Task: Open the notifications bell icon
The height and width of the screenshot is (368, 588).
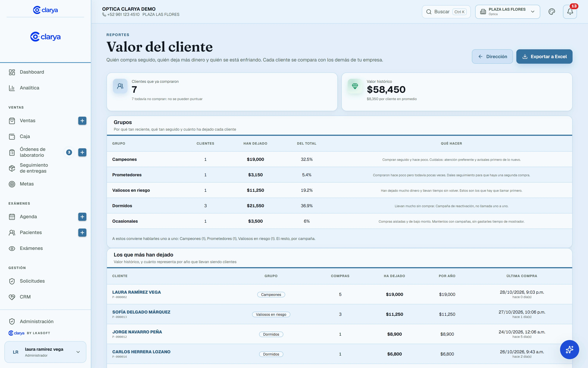Action: point(570,12)
